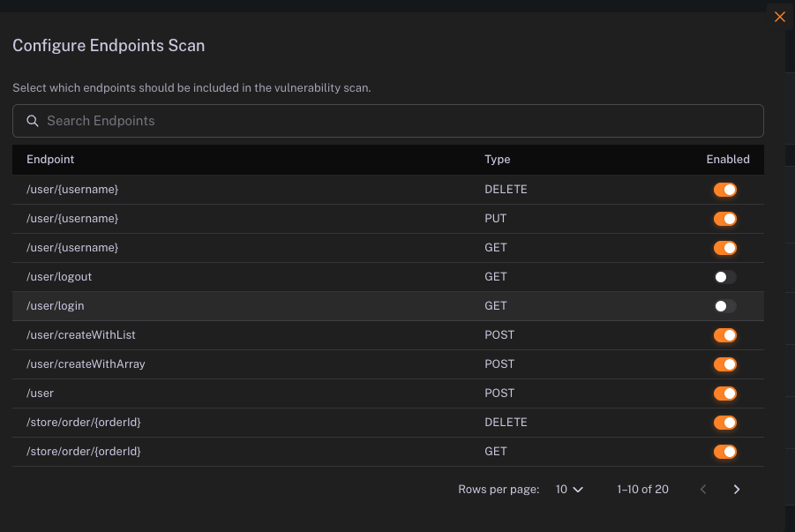This screenshot has width=795, height=532.
Task: Click the Search Endpoints input field
Action: (x=388, y=121)
